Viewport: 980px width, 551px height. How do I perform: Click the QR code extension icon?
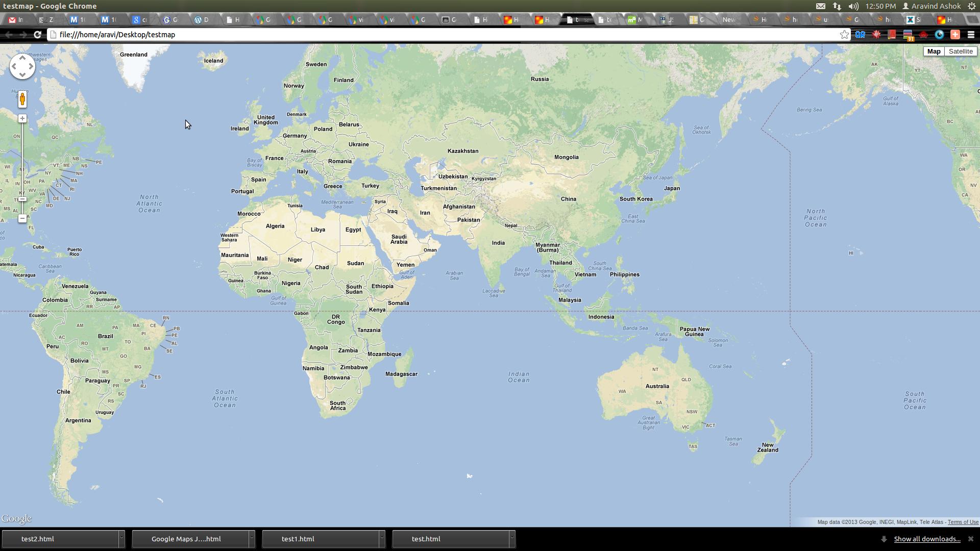(860, 35)
